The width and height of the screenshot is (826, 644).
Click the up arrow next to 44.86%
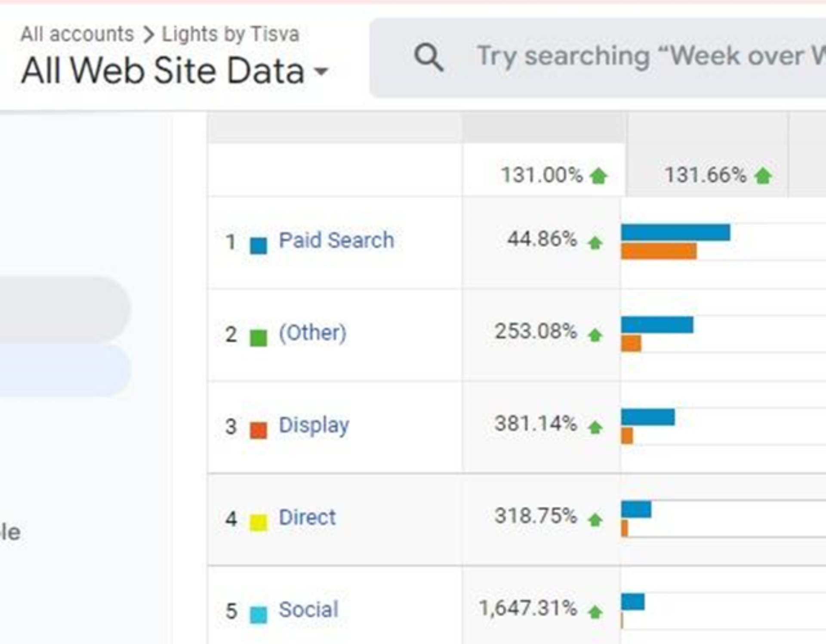pos(595,243)
